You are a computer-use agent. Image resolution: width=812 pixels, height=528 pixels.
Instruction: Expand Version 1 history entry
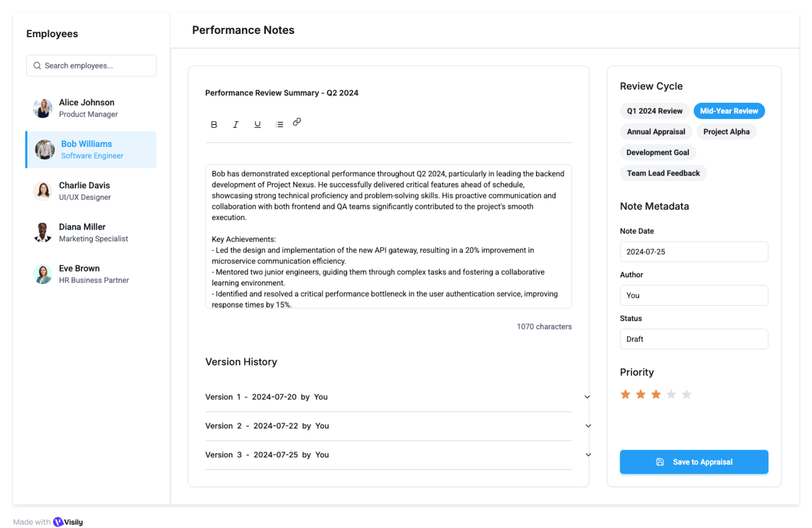[x=587, y=397]
